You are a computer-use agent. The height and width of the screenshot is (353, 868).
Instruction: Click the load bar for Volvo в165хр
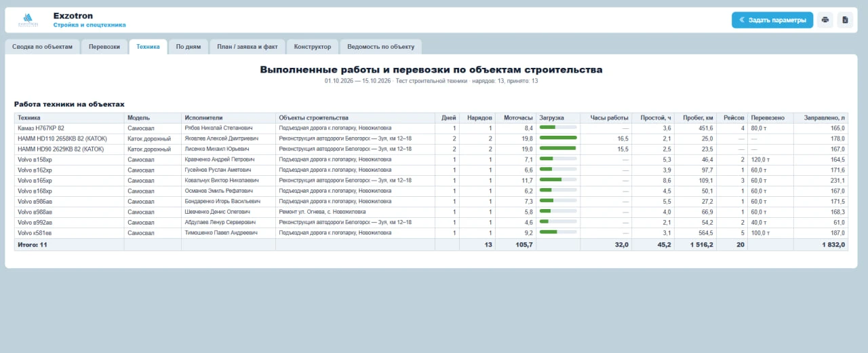[557, 181]
